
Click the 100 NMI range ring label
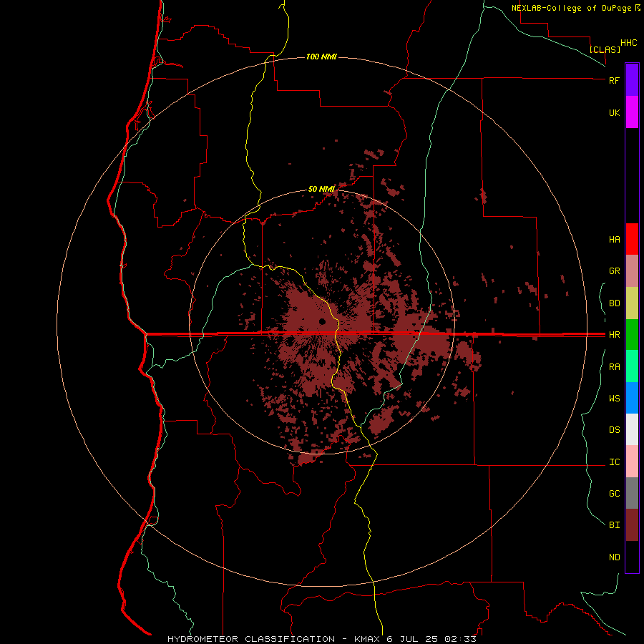point(321,57)
